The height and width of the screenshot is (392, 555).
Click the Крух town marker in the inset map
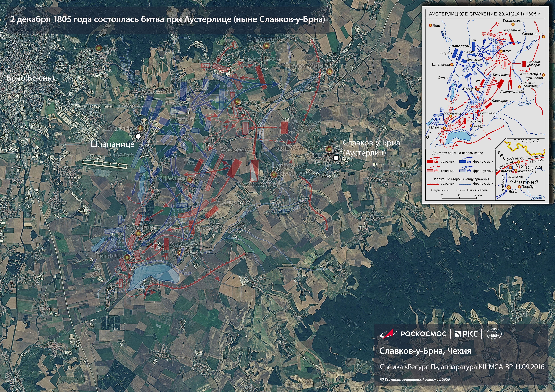pos(501,51)
